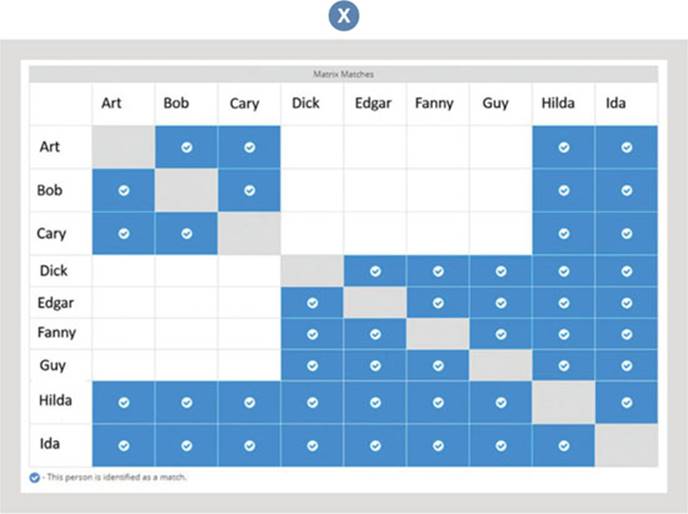688x514 pixels.
Task: Click the checkmark icon in the legend
Action: (x=35, y=478)
